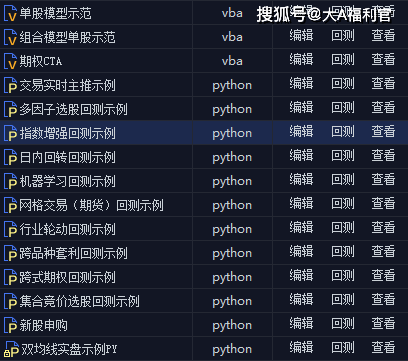Click 回测 for 行业轮动回测示例
Viewport: 408px width, 361px height.
[x=343, y=227]
